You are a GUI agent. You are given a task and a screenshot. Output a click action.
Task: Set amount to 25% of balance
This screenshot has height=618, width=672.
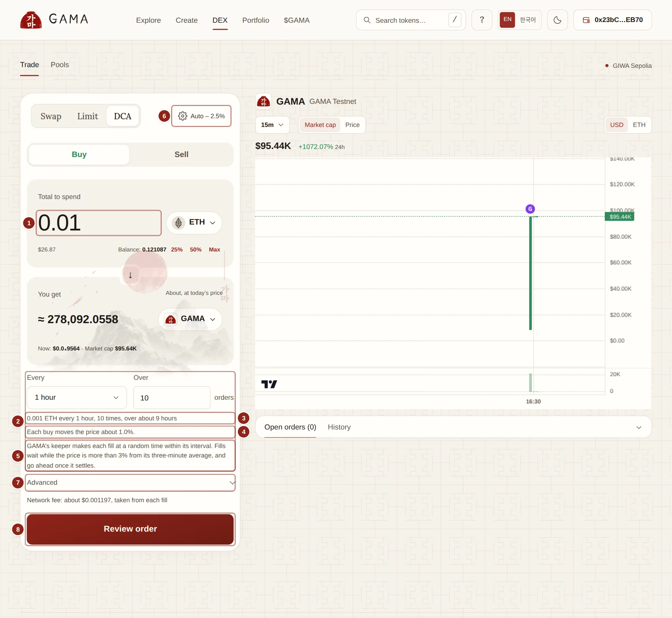177,250
